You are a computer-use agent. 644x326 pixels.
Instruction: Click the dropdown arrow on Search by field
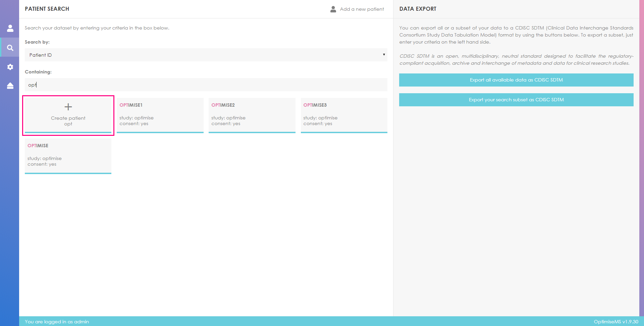pos(384,55)
